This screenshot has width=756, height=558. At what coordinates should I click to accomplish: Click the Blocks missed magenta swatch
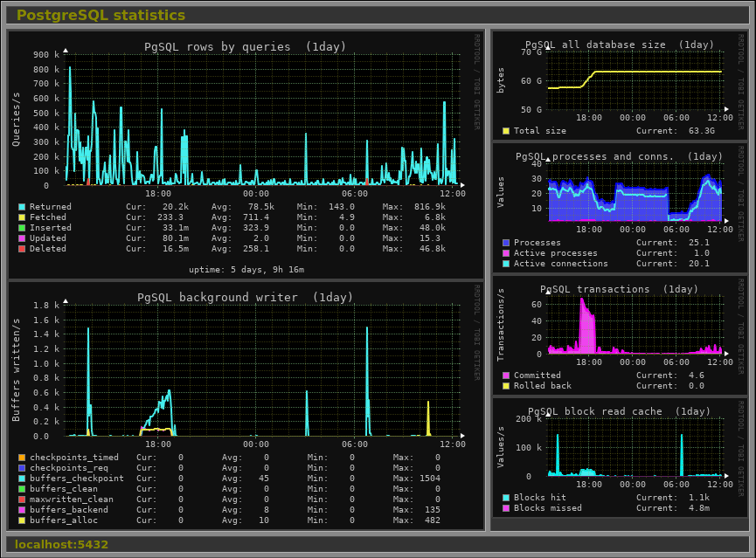click(x=506, y=508)
